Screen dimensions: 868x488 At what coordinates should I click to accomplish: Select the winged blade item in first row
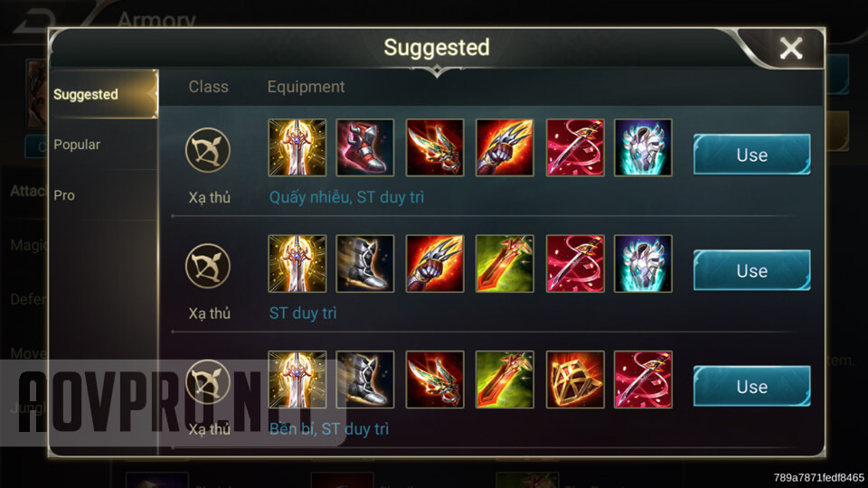(435, 147)
